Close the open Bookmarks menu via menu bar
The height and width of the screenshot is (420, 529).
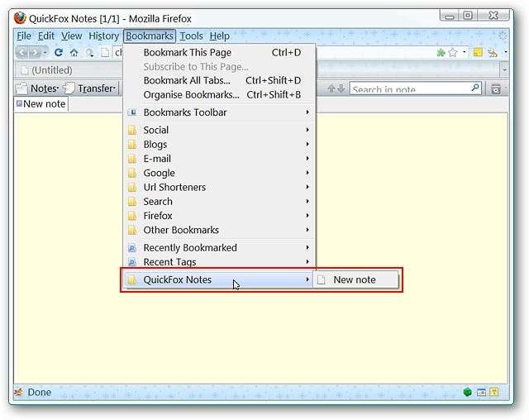pos(150,36)
